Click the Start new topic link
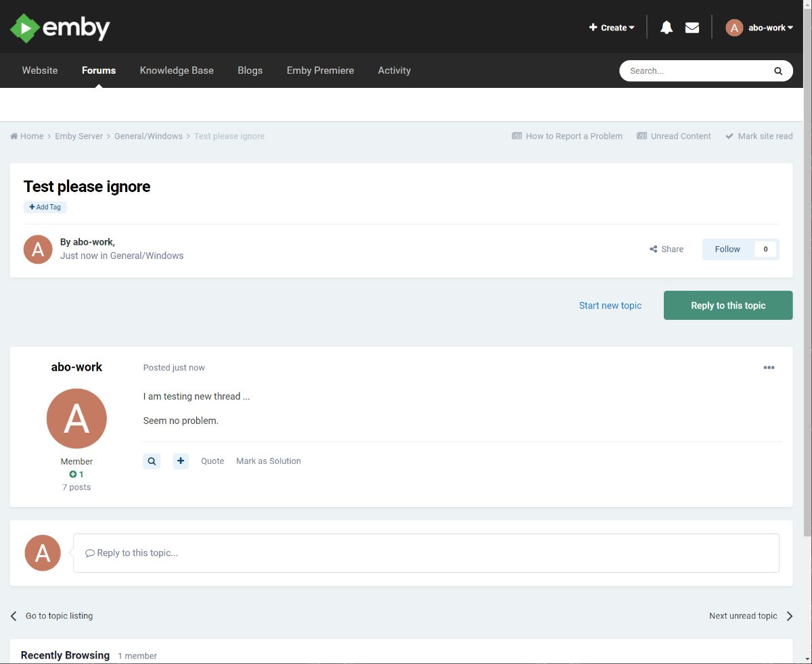The image size is (812, 664). point(610,306)
